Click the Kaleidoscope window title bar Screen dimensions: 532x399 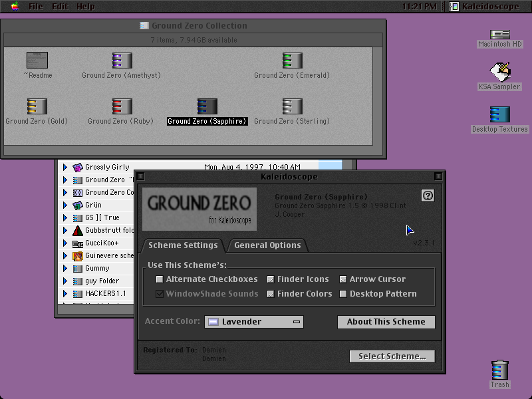pos(289,176)
